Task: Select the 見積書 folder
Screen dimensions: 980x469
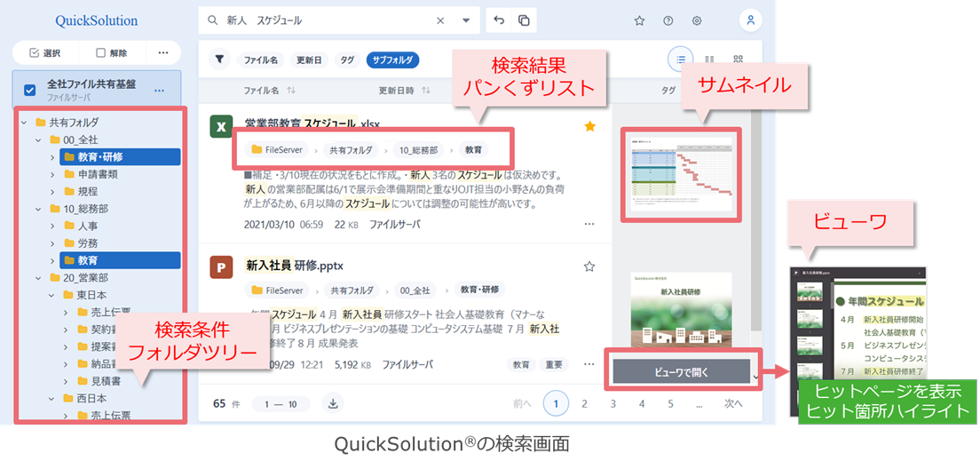Action: 99,381
